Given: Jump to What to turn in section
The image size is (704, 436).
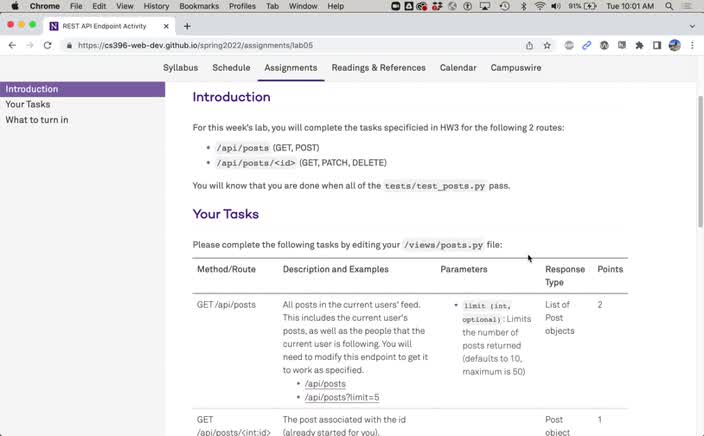Looking at the screenshot, I should pyautogui.click(x=37, y=120).
